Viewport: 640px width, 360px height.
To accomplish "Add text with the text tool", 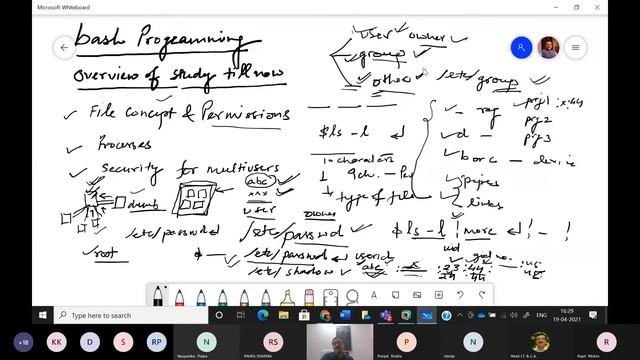I will click(374, 295).
